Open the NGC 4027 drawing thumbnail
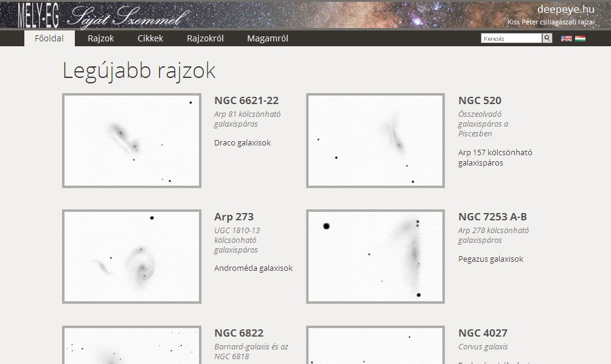 [x=375, y=345]
